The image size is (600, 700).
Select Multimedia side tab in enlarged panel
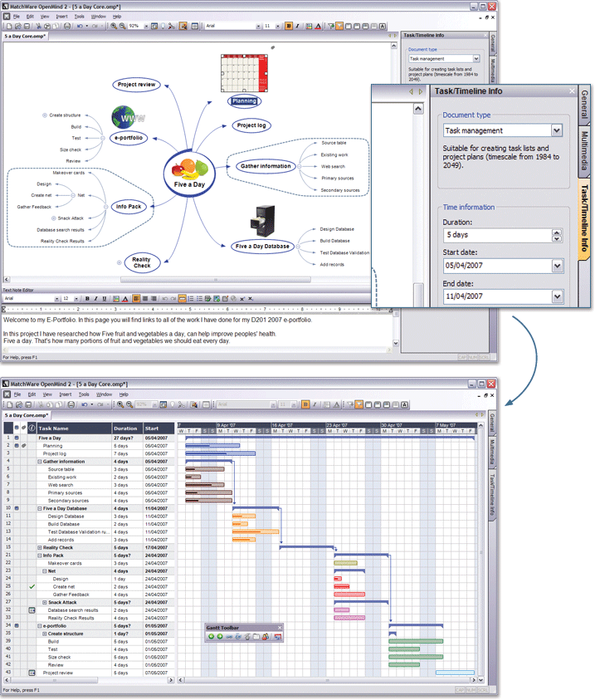click(584, 151)
